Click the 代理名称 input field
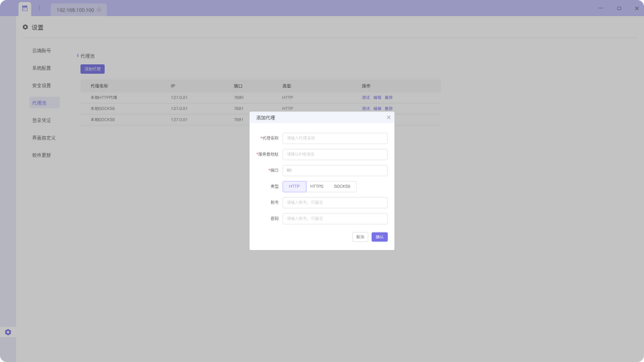The height and width of the screenshot is (362, 644). pyautogui.click(x=335, y=138)
